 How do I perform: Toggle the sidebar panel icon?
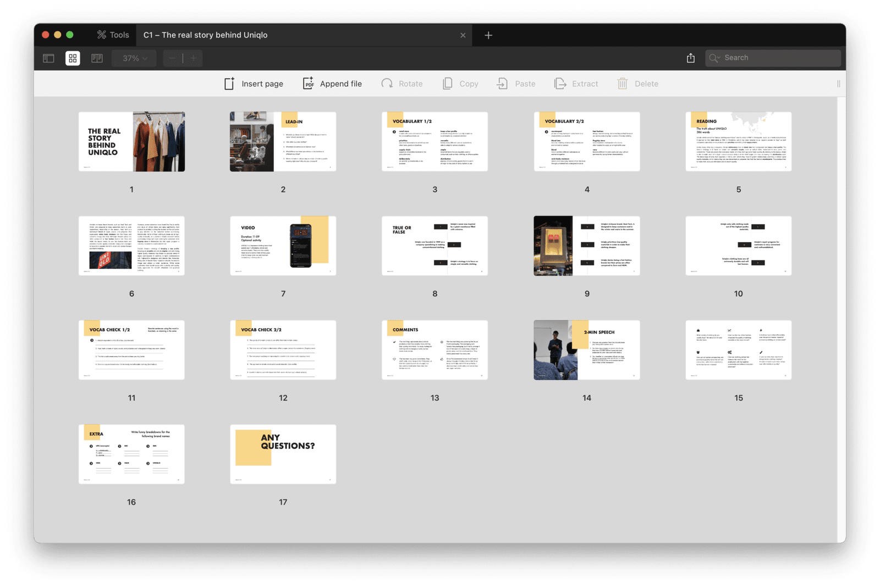tap(49, 58)
